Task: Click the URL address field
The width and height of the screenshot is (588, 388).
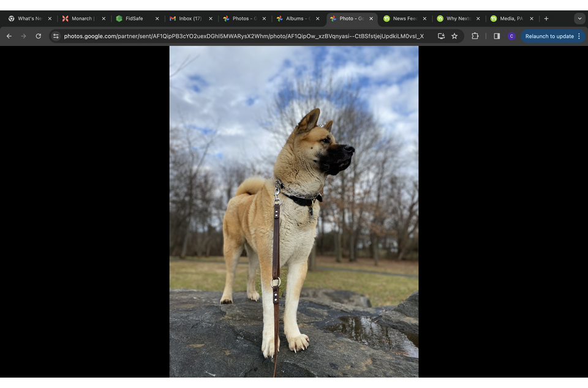Action: pos(245,36)
